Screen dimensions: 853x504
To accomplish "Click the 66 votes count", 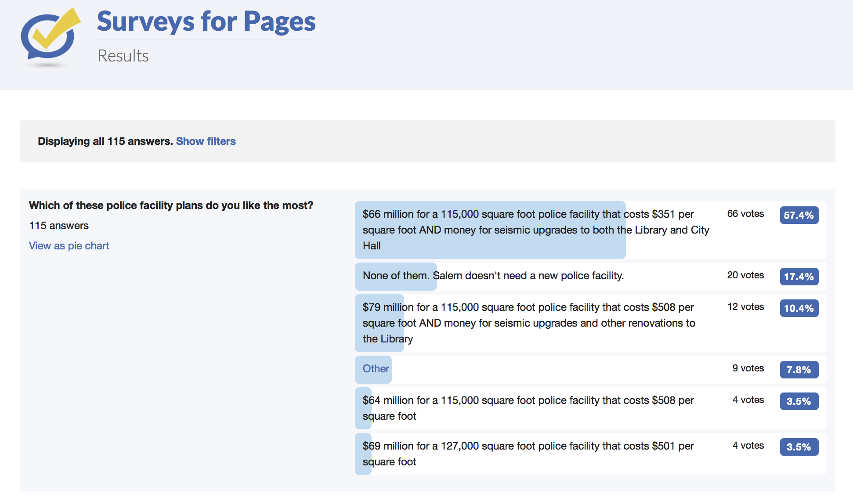I will [x=745, y=214].
